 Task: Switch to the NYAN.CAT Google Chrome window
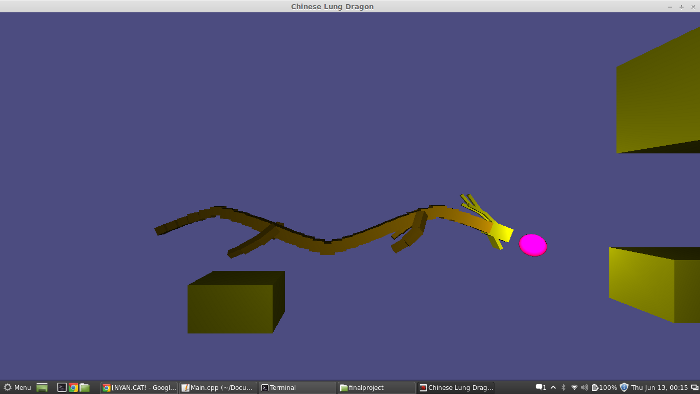click(x=139, y=387)
